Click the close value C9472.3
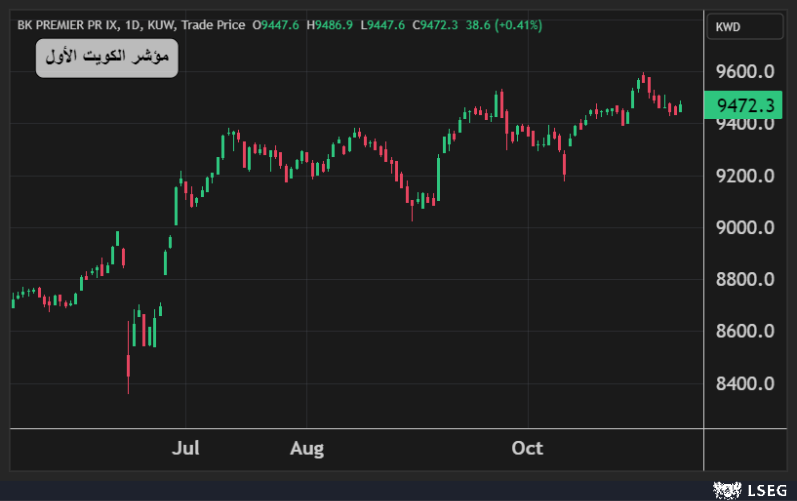This screenshot has height=501, width=797. [x=440, y=25]
